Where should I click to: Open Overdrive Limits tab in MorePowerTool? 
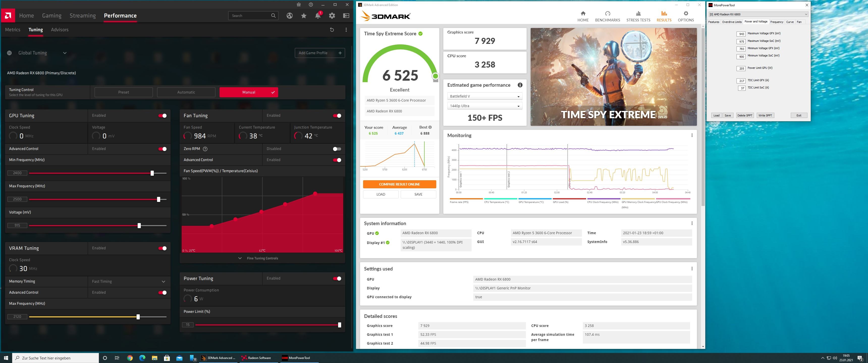(731, 22)
